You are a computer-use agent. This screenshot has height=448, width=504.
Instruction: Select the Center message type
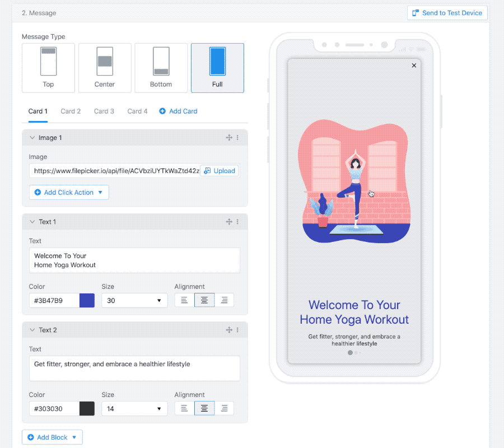pos(105,68)
